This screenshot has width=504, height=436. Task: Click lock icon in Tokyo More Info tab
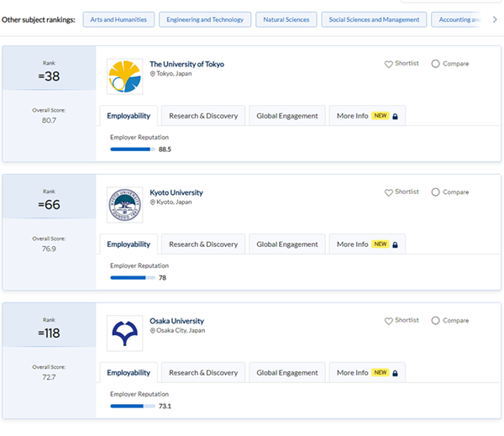(396, 117)
